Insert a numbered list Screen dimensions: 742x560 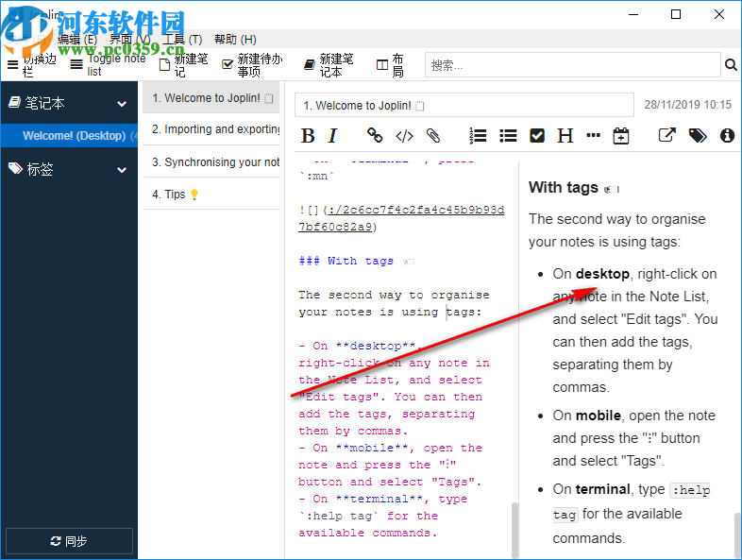pos(479,136)
